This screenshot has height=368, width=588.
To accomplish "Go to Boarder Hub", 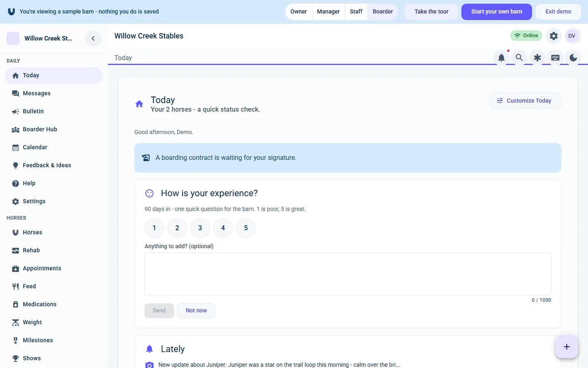I will [54, 129].
